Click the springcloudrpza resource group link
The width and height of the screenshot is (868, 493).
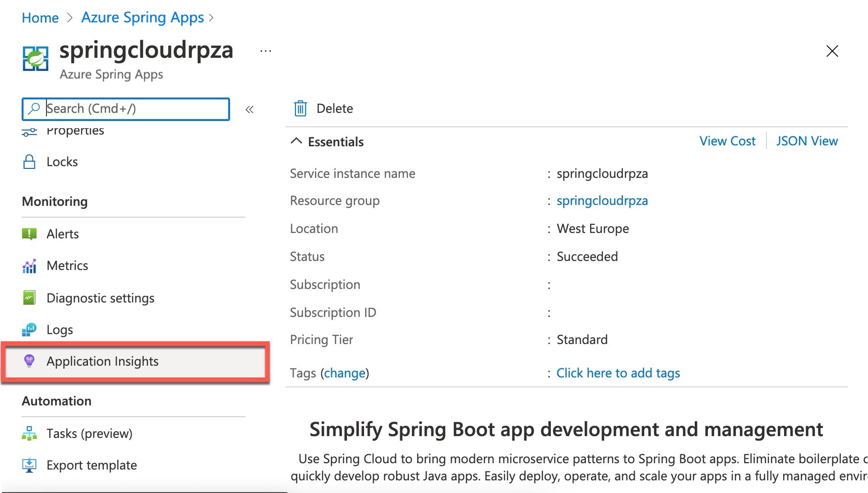602,201
